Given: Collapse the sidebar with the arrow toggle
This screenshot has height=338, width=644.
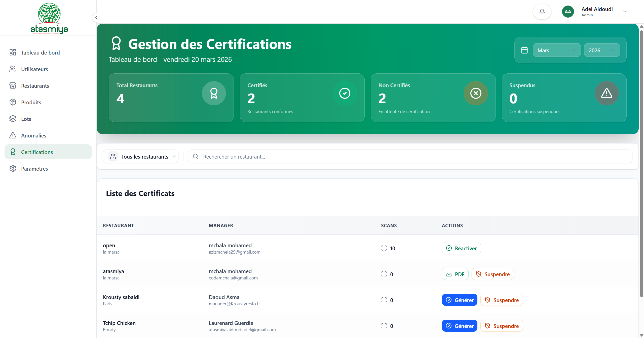Looking at the screenshot, I should click(96, 18).
